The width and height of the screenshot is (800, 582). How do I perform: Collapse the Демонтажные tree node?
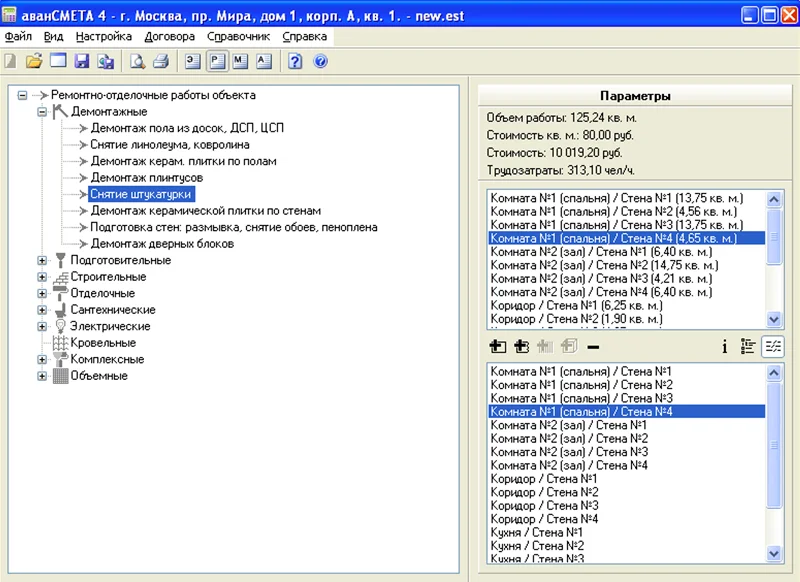click(x=43, y=112)
